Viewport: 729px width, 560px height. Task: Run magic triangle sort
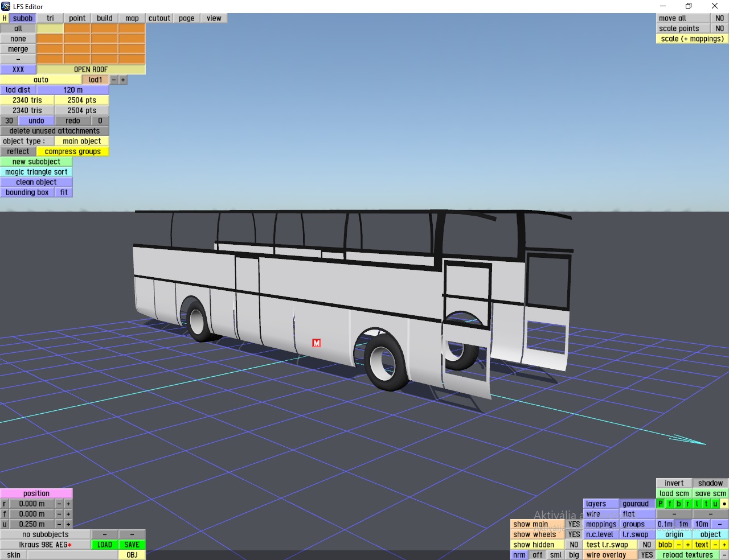[36, 172]
